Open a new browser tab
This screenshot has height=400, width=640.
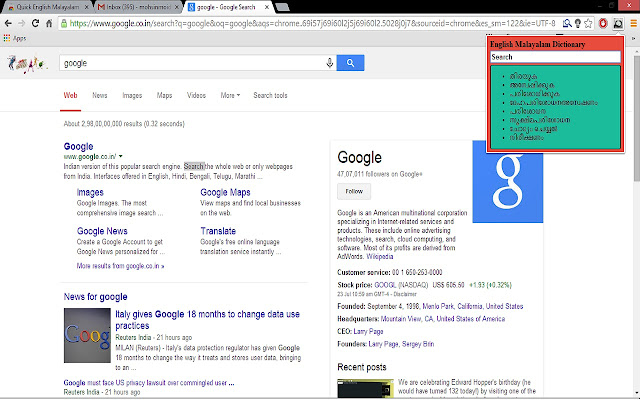click(x=282, y=7)
